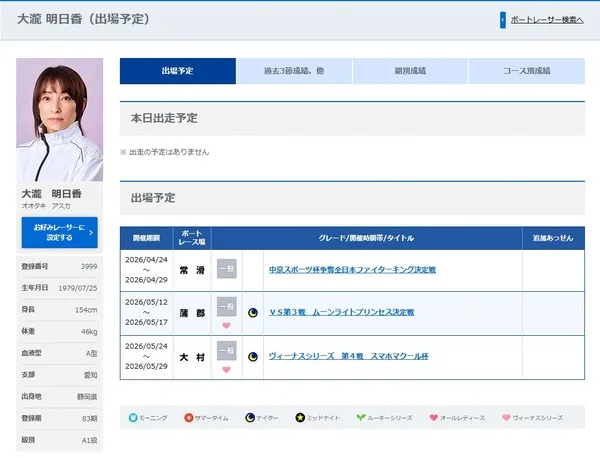Open the コース別成績 tab
This screenshot has height=458, width=600.
point(527,71)
